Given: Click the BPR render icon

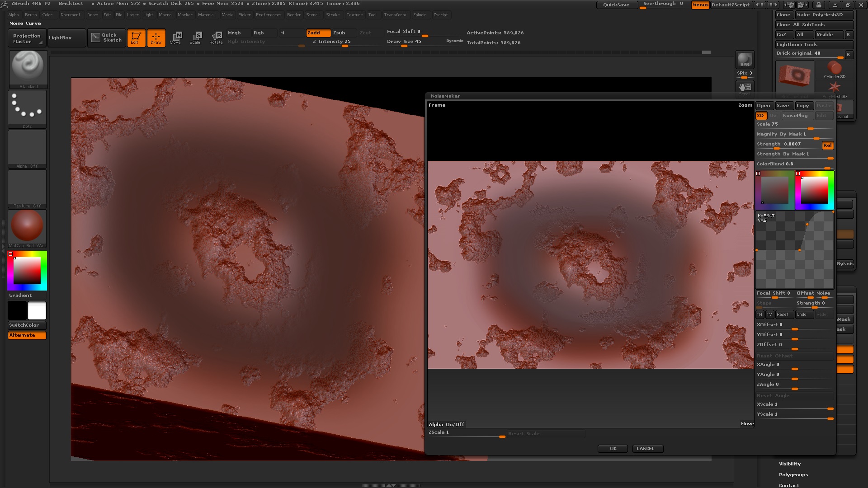Looking at the screenshot, I should tap(744, 60).
